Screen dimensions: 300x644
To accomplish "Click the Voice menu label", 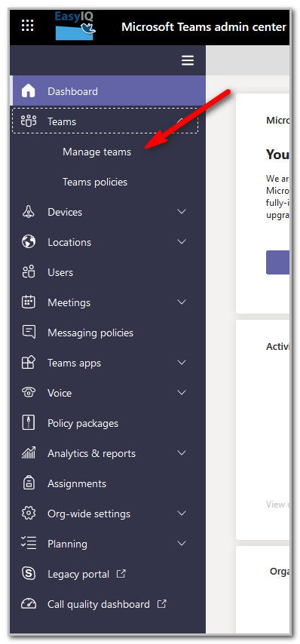I will 60,393.
